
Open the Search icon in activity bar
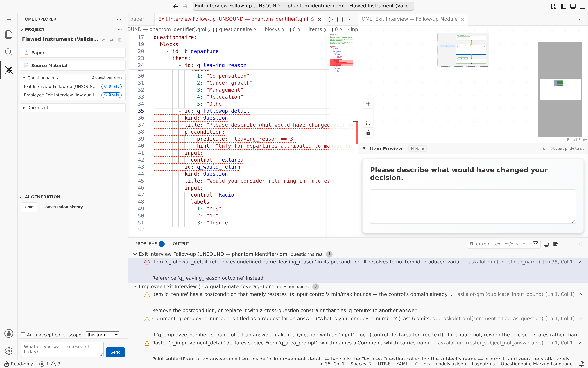pos(9,52)
